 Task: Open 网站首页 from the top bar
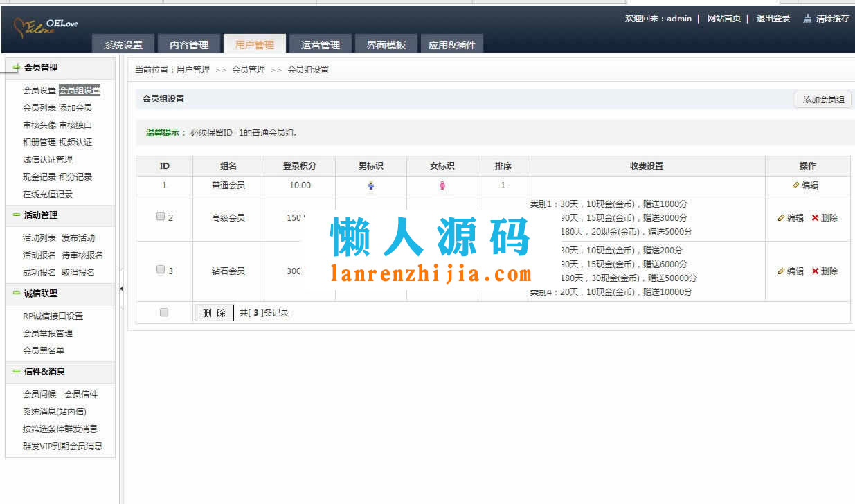click(x=723, y=19)
